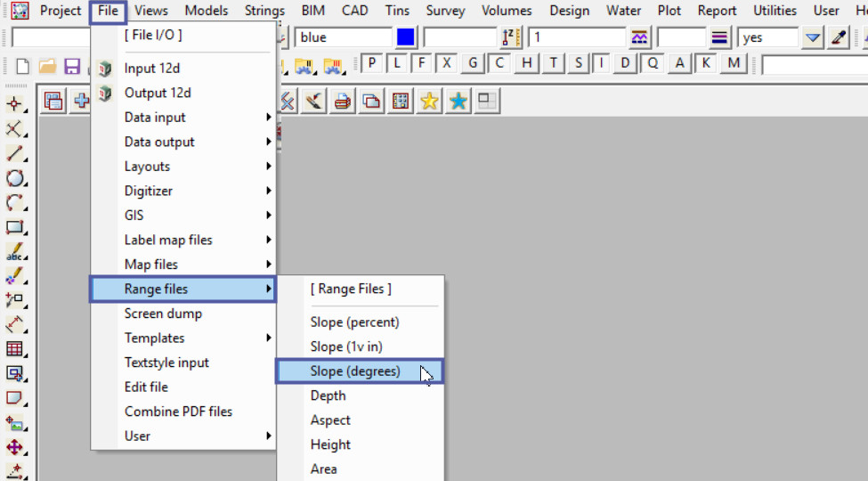Select Aspect range file option
The image size is (868, 481).
(360, 420)
